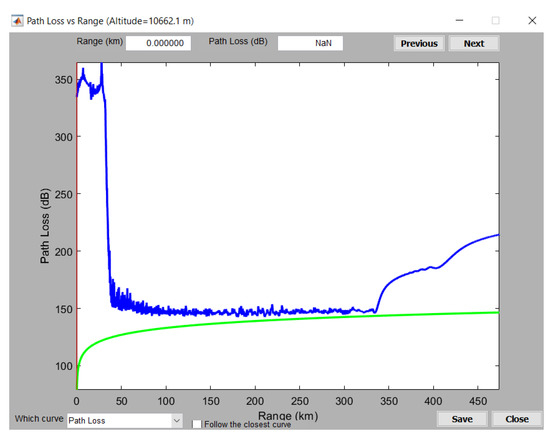Image resolution: width=550 pixels, height=435 pixels.
Task: Focus the Path Loss (dB) value field
Action: [310, 43]
